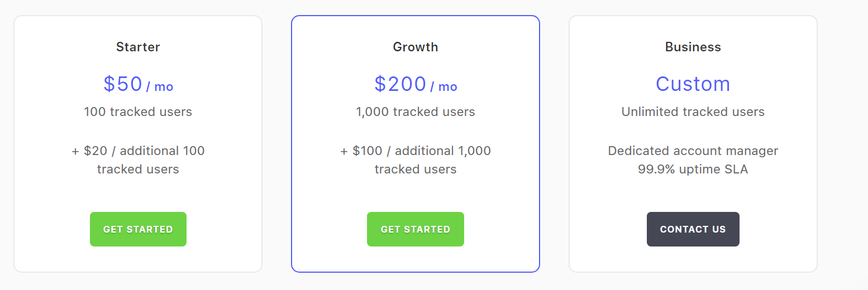The image size is (868, 290).
Task: Click the '/ mo' label beside $50
Action: [x=160, y=87]
